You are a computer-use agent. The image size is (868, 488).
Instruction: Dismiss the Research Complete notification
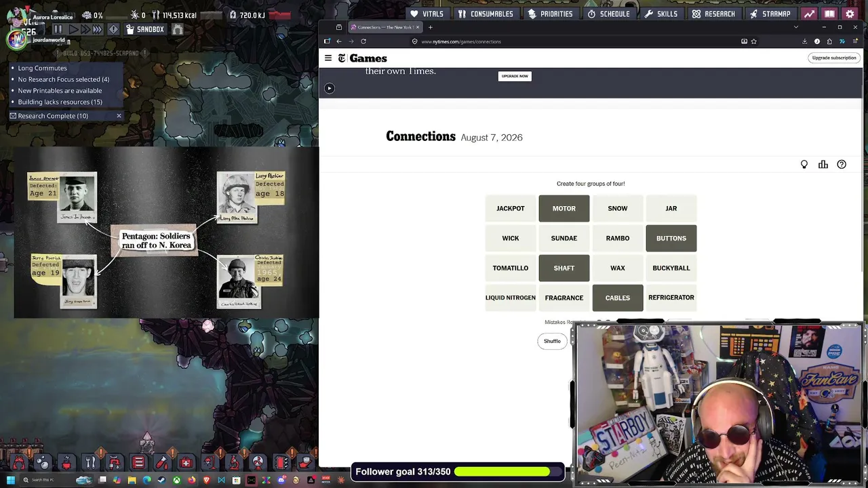(119, 116)
